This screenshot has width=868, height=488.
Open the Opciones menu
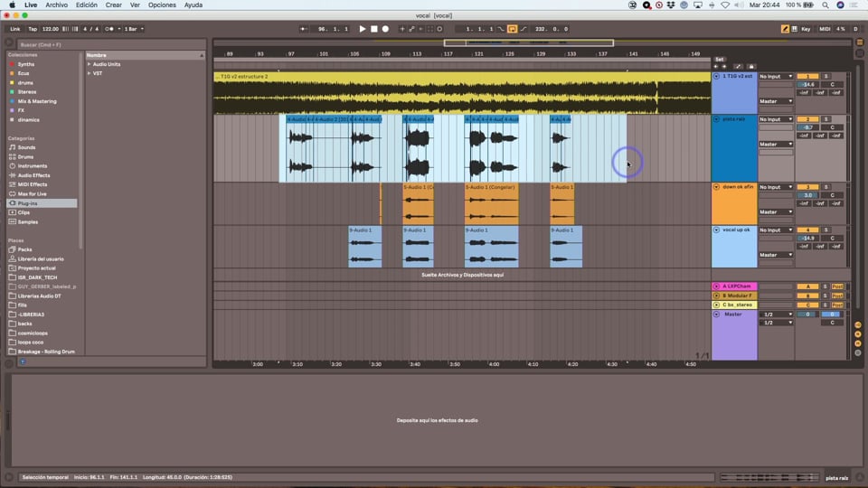pyautogui.click(x=162, y=5)
